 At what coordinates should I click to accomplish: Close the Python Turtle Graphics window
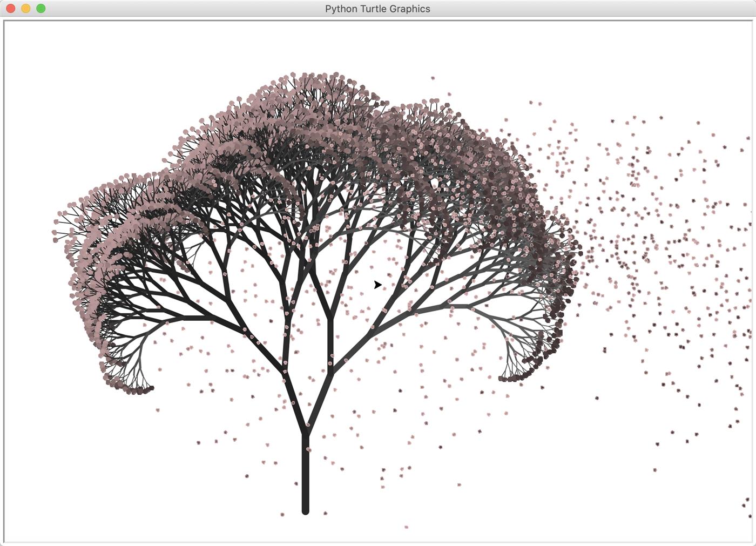click(10, 9)
